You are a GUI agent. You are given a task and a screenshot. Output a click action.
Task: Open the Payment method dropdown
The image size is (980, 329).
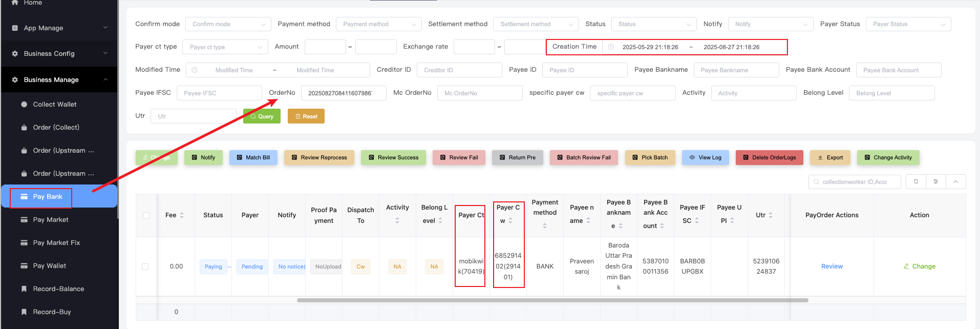click(x=378, y=24)
